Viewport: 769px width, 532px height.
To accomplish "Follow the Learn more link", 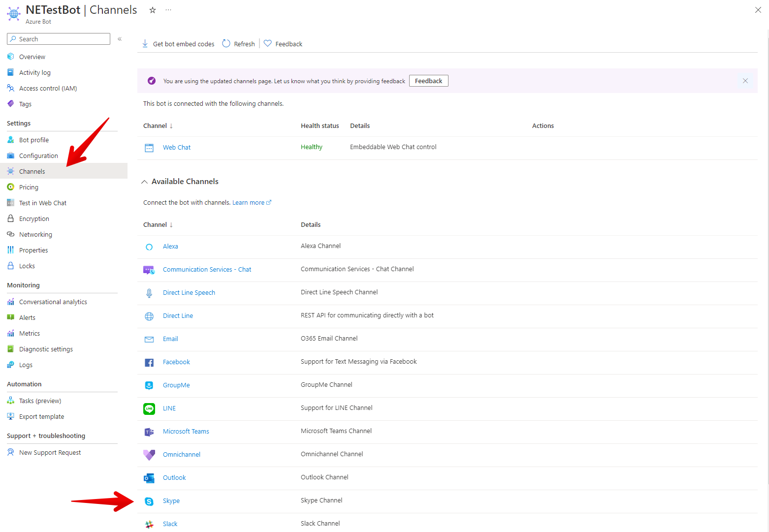I will (252, 203).
